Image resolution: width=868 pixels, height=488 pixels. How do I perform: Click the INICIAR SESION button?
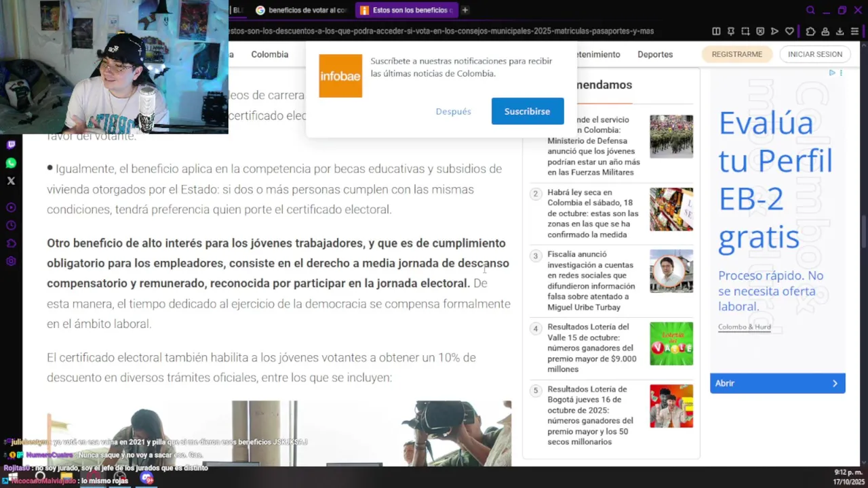click(815, 54)
